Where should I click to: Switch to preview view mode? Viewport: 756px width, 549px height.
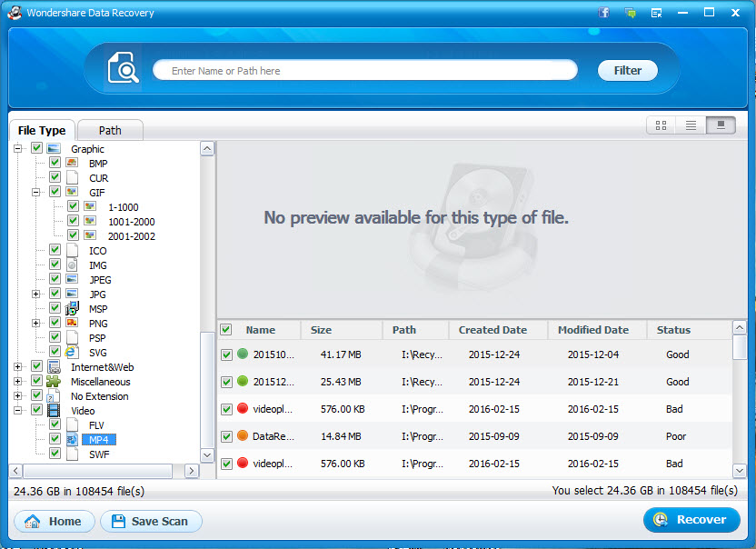[721, 125]
